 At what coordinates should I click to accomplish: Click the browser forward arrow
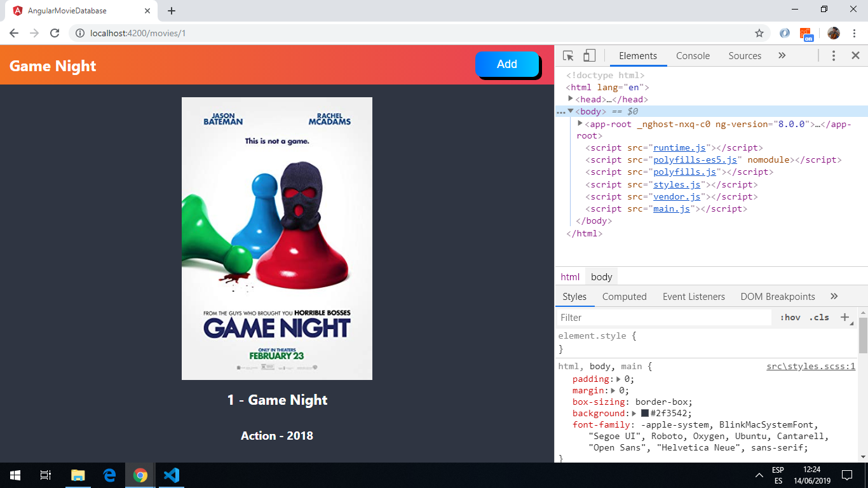[x=34, y=33]
